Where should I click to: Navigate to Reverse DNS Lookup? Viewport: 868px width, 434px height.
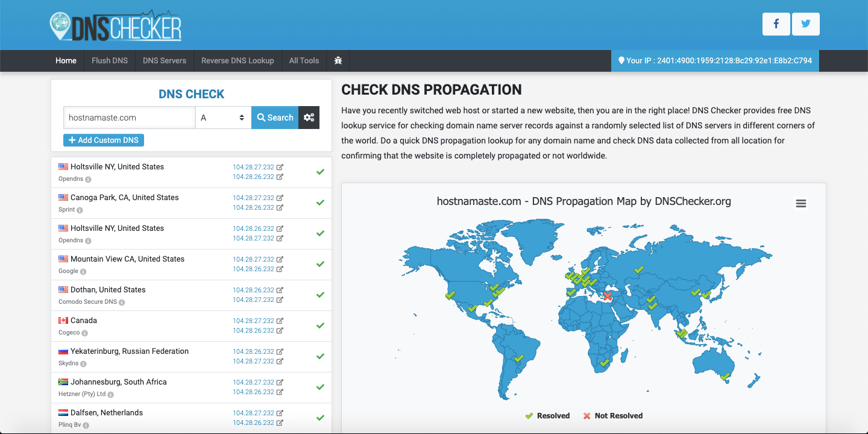[237, 61]
